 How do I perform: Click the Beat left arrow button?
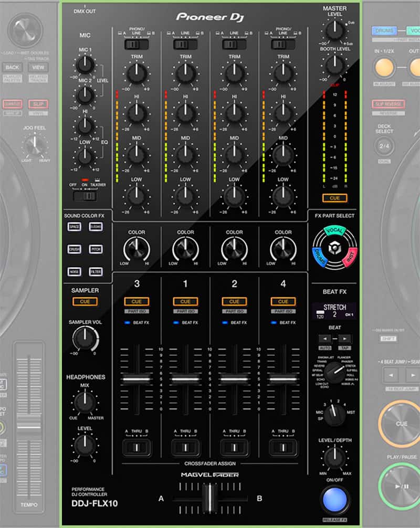click(324, 339)
